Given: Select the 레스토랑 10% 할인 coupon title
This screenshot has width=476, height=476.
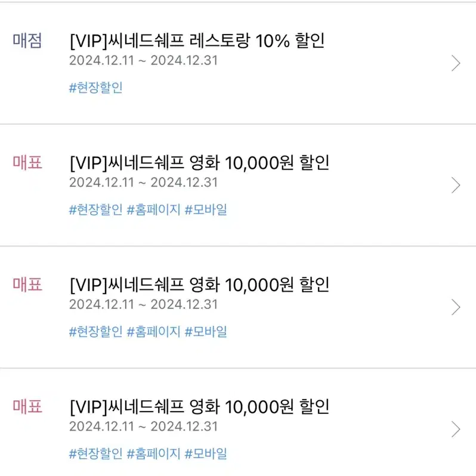Looking at the screenshot, I should [197, 41].
